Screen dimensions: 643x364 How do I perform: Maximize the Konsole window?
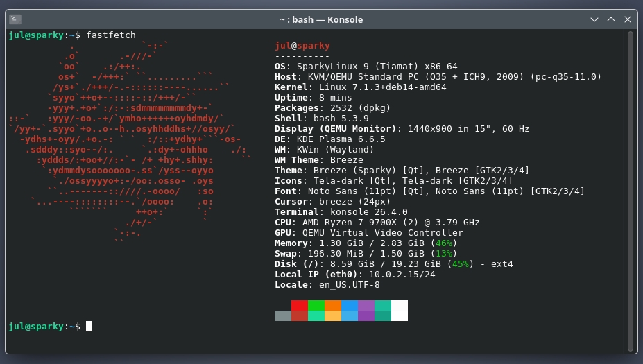[611, 19]
